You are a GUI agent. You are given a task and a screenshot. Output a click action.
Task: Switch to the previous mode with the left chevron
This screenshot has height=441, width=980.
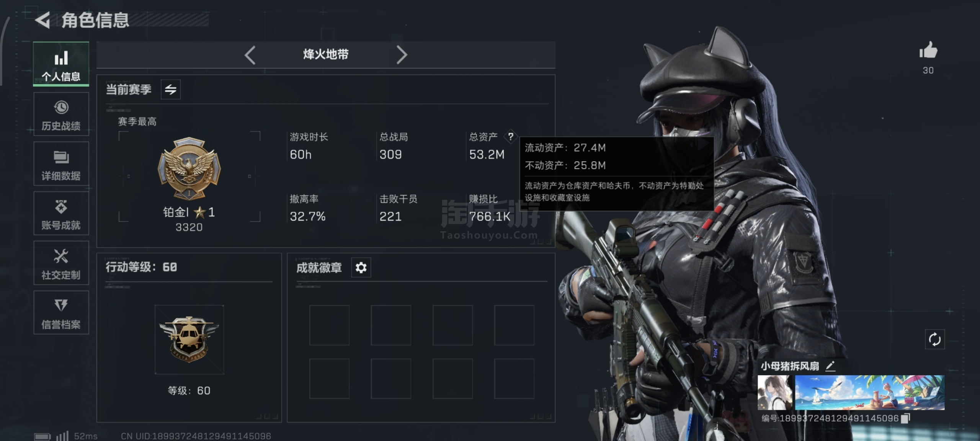pos(250,55)
